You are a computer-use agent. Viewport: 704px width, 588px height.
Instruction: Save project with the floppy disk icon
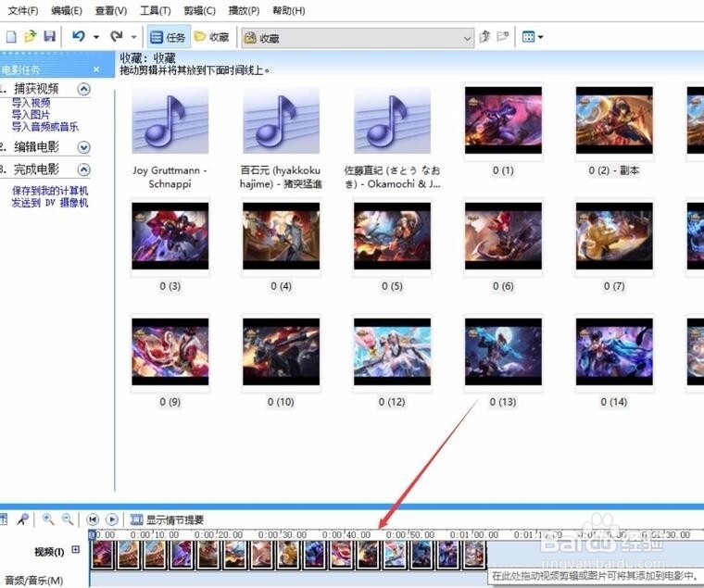(49, 37)
